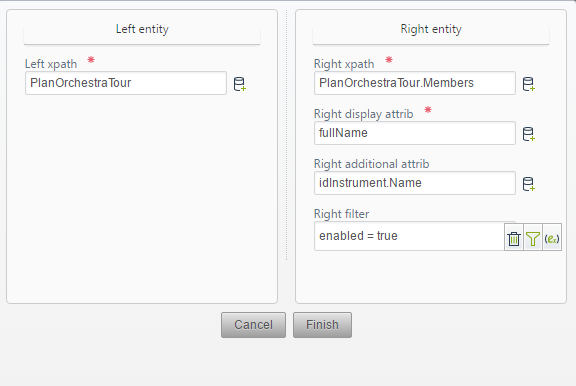The image size is (576, 386).
Task: Open the expression editor icon
Action: click(x=552, y=239)
